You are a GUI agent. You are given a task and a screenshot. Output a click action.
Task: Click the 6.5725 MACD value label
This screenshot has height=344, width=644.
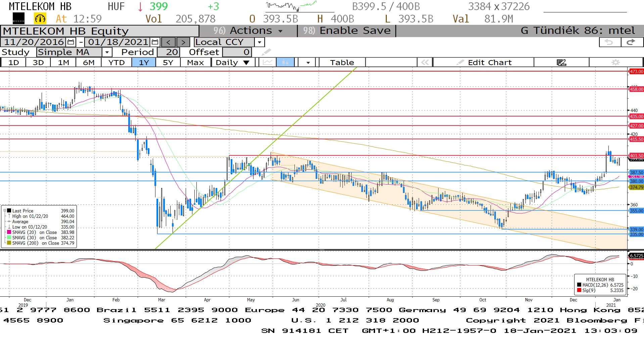(636, 256)
